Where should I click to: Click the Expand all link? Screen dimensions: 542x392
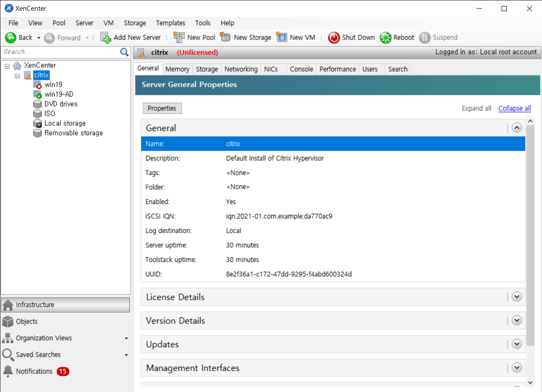pos(476,108)
